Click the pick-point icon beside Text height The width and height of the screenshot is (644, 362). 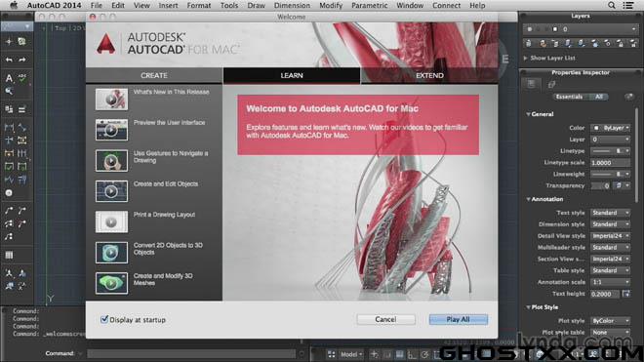(x=625, y=294)
